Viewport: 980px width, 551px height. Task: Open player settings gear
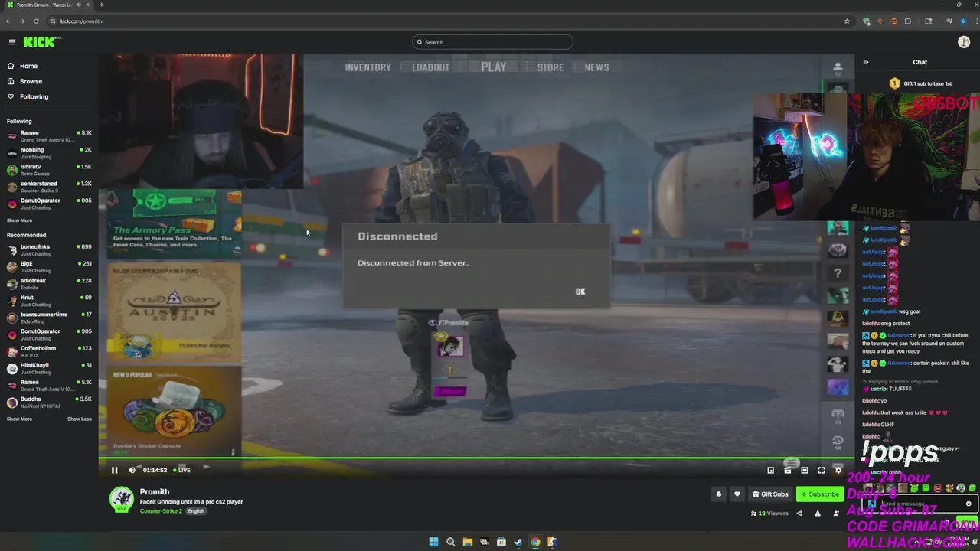(838, 470)
